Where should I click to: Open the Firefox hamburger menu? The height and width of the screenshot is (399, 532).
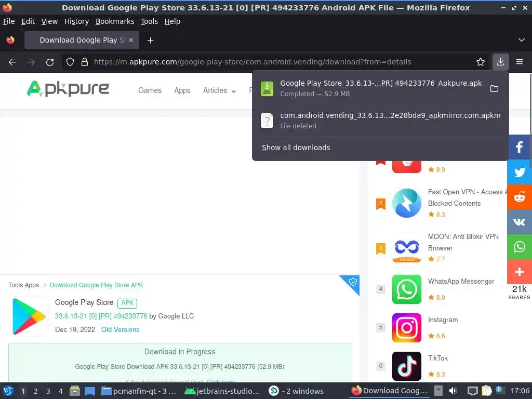[x=520, y=62]
